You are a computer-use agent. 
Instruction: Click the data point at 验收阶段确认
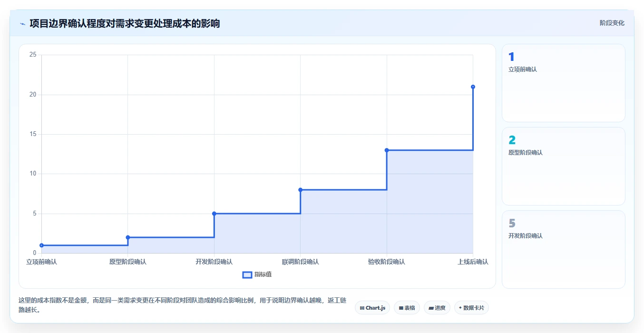(387, 150)
